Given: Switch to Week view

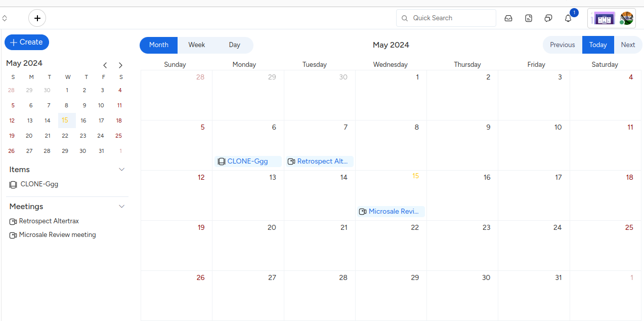Looking at the screenshot, I should [x=196, y=45].
